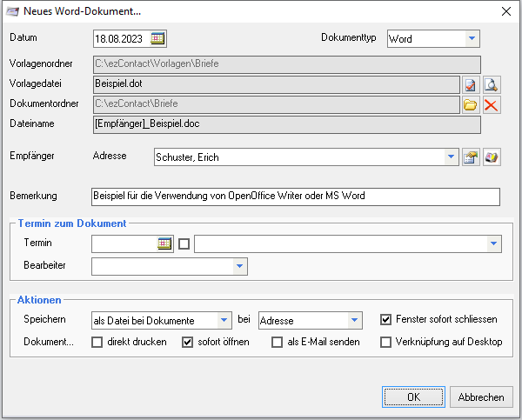Open the bei Adresse dropdown
The height and width of the screenshot is (420, 522).
tap(355, 321)
